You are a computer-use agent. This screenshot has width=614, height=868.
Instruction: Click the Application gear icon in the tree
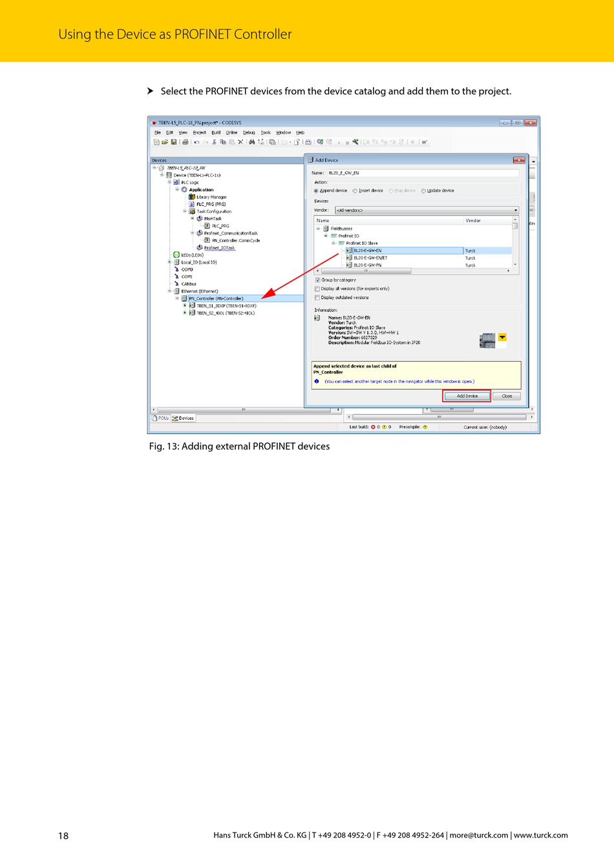pos(184,190)
